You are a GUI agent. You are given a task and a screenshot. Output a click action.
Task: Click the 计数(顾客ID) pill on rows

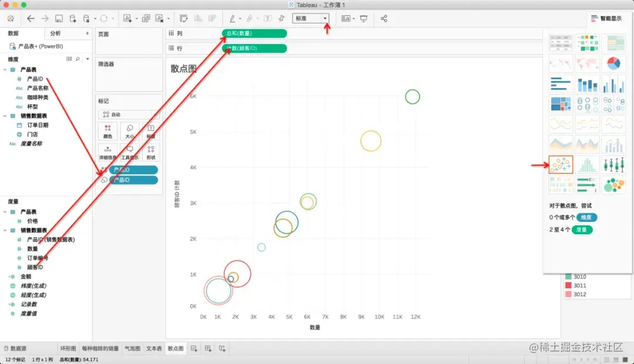[x=254, y=48]
